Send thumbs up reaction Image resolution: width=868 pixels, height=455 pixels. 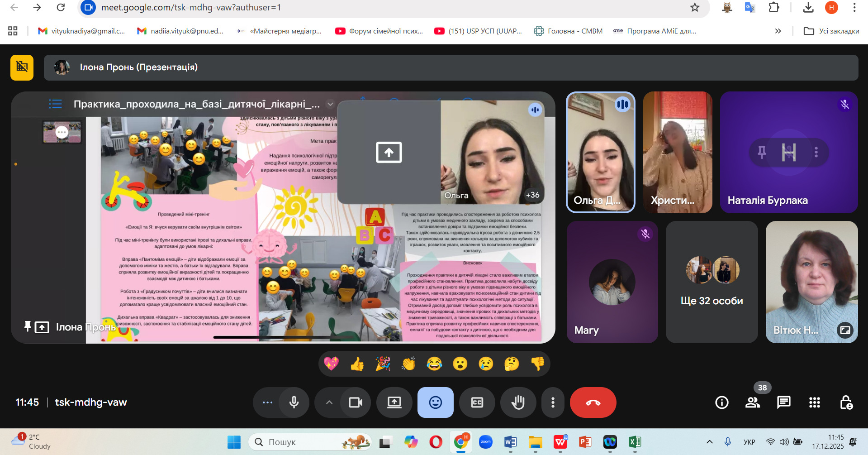pos(357,364)
